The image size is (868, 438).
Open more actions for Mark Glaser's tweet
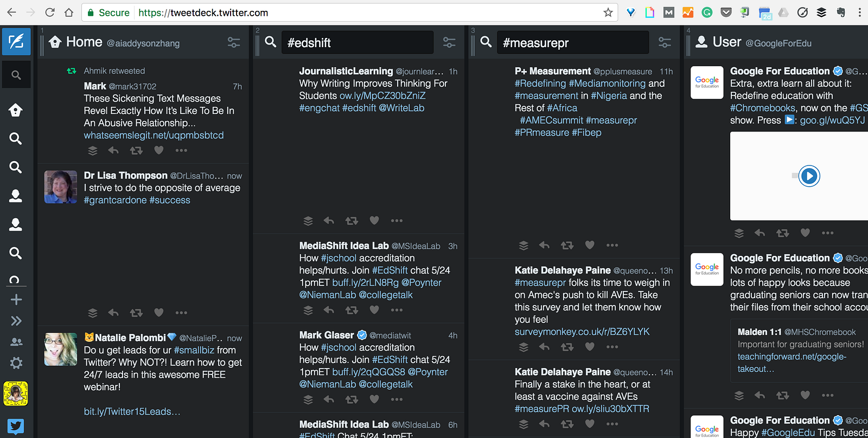[397, 399]
